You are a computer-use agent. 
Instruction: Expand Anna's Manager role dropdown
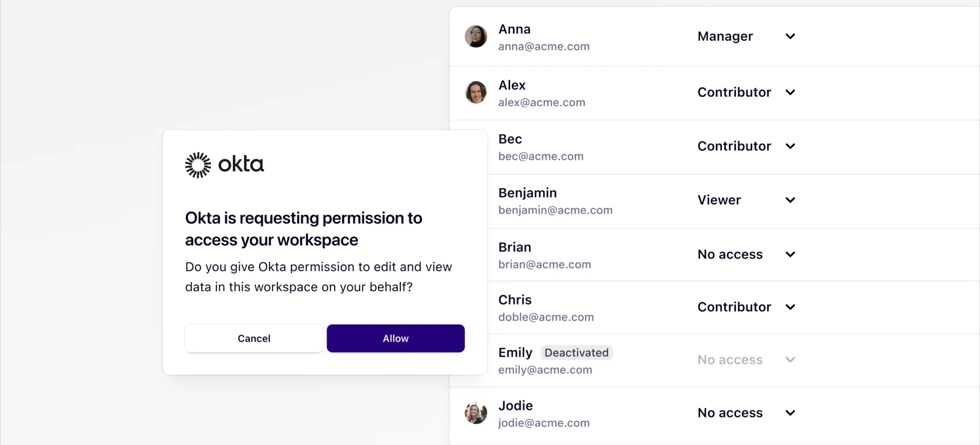point(790,36)
